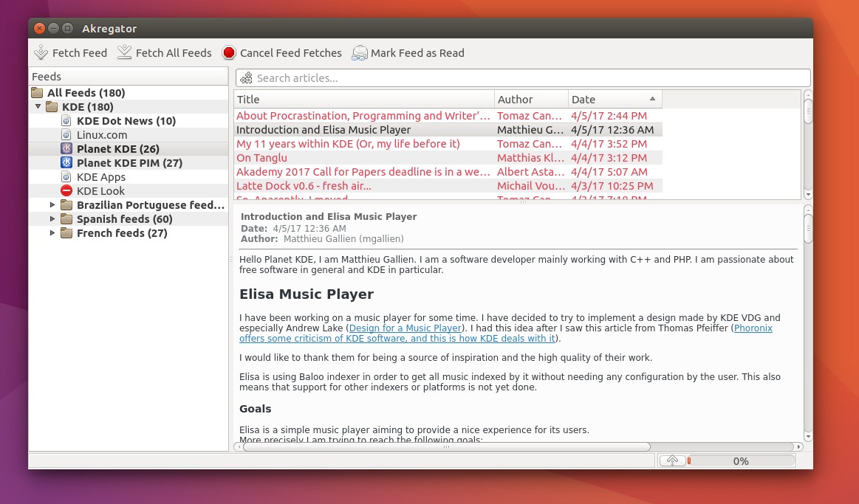Open Latte Dock v0.6 - fresh air article
The height and width of the screenshot is (504, 859).
click(304, 185)
